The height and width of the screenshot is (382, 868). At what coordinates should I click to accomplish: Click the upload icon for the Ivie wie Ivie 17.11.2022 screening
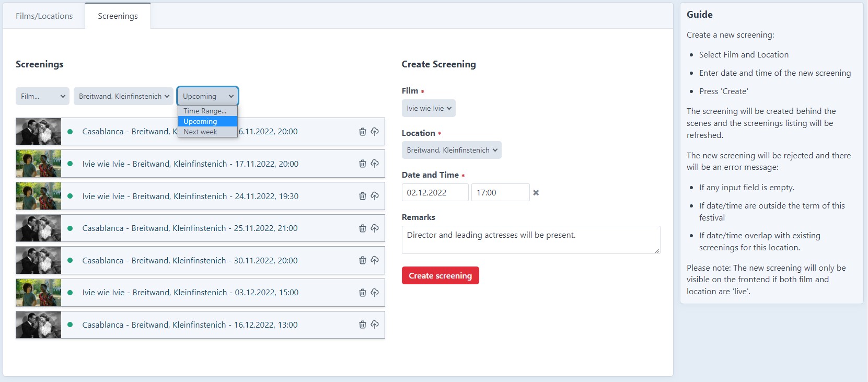click(x=375, y=164)
